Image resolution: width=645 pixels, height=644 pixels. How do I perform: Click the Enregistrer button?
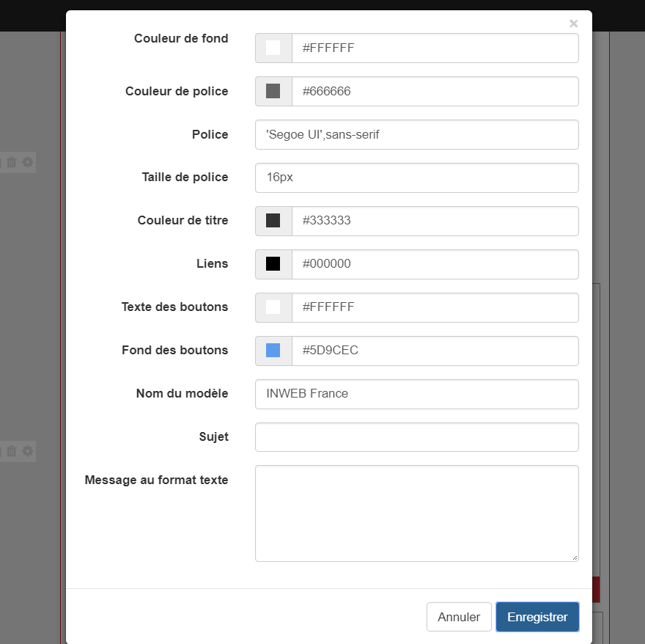[537, 616]
